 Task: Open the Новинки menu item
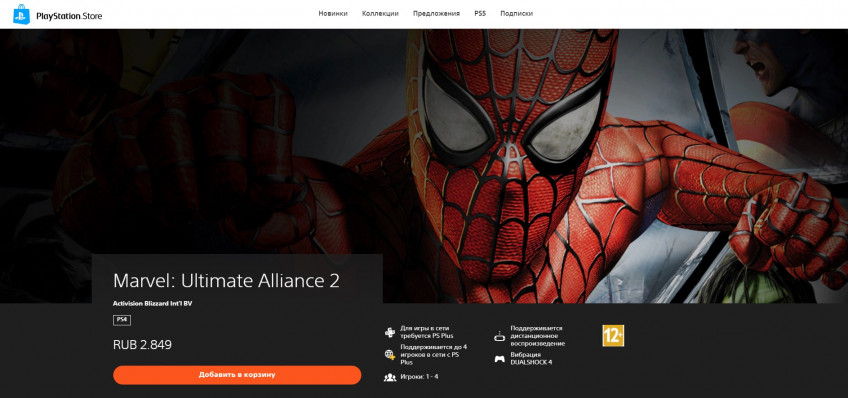pyautogui.click(x=333, y=14)
